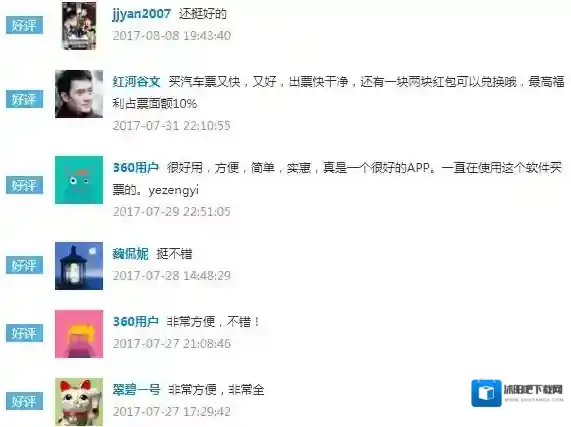This screenshot has width=571, height=427.
Task: Click 360用户 who praised the APP
Action: coord(136,167)
